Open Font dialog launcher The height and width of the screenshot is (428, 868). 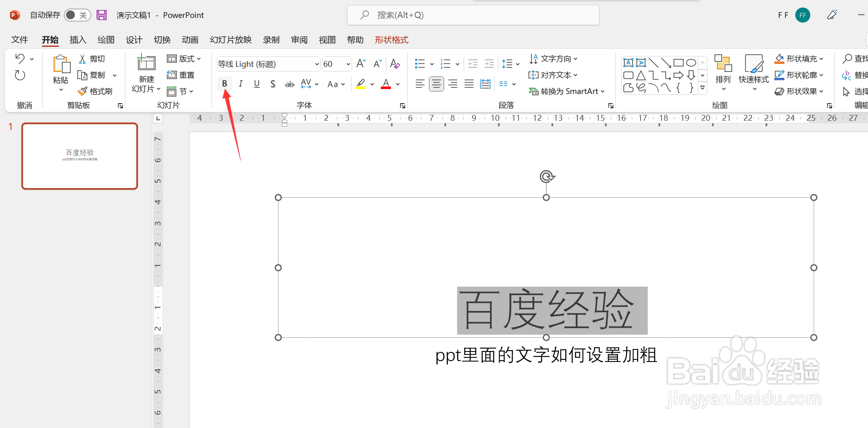coord(403,106)
